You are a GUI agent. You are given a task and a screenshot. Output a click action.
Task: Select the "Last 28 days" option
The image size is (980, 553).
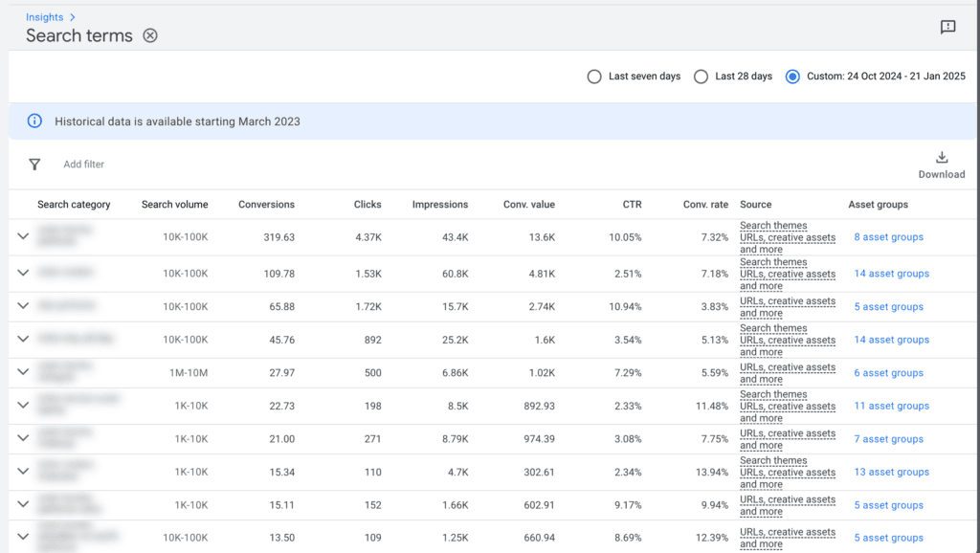click(x=700, y=76)
